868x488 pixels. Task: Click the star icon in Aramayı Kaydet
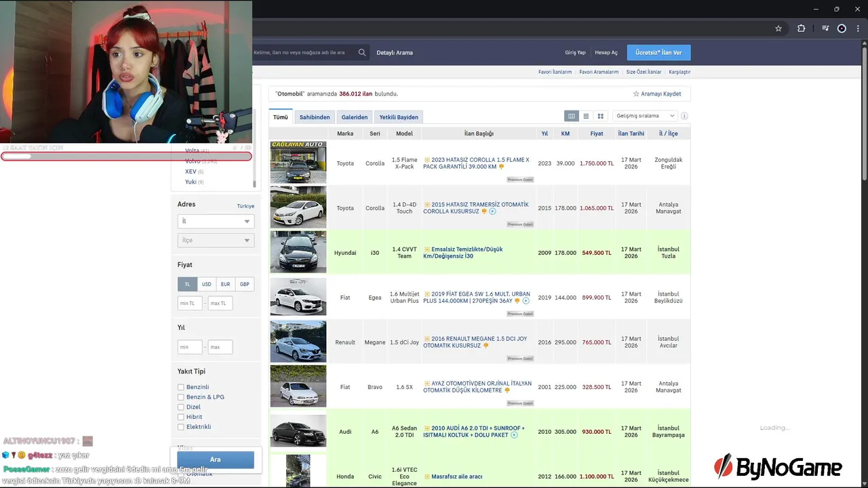tap(636, 94)
